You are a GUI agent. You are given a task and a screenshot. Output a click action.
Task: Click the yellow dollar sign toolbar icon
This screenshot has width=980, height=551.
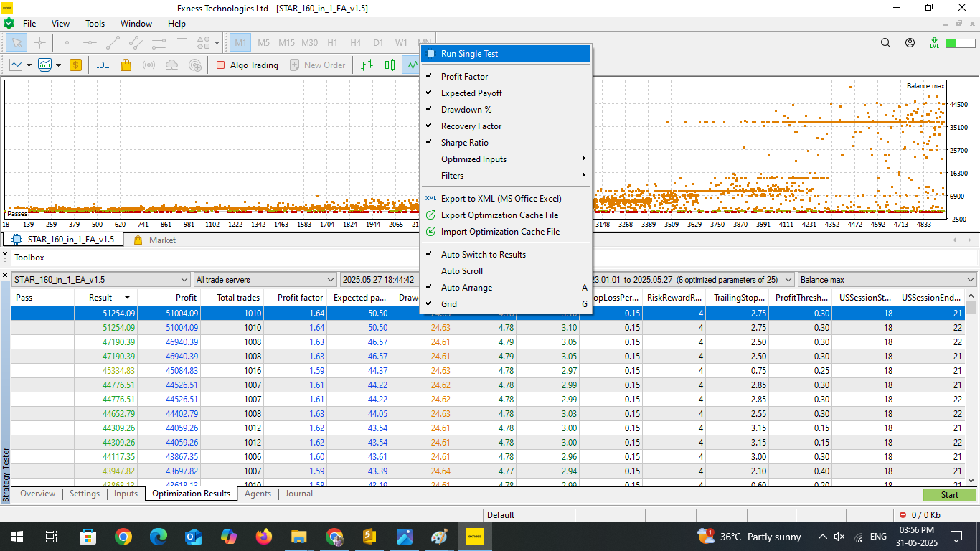pos(75,65)
